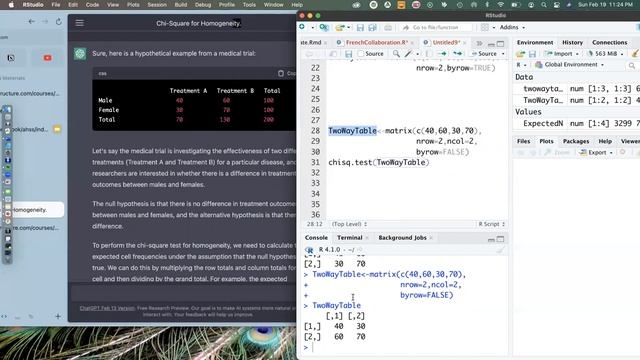The image size is (640, 360).
Task: Switch to the Files tab
Action: point(523,141)
